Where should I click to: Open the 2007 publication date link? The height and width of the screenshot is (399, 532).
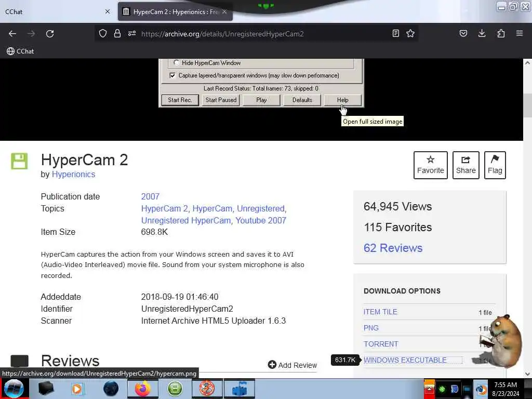pos(150,196)
